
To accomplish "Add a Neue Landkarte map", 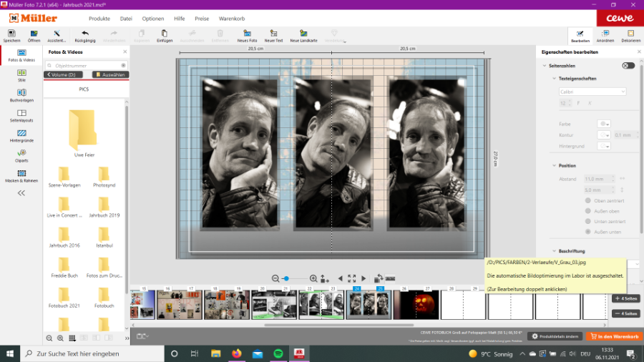I will tap(304, 34).
